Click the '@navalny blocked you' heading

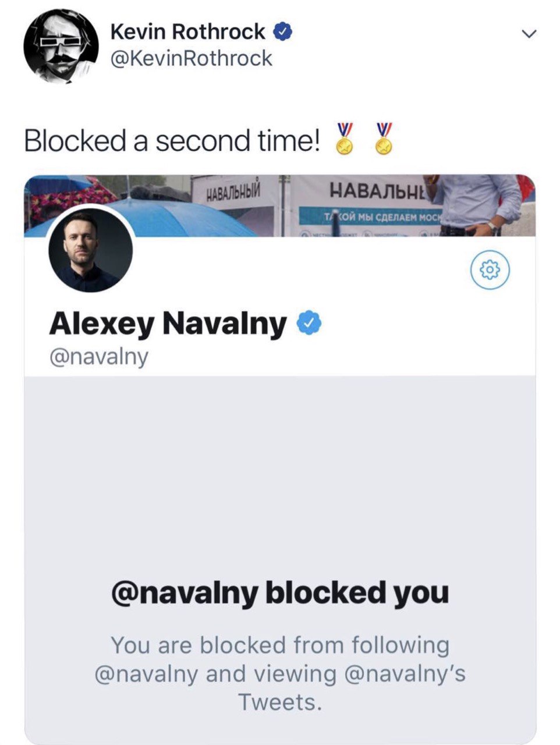(x=280, y=593)
